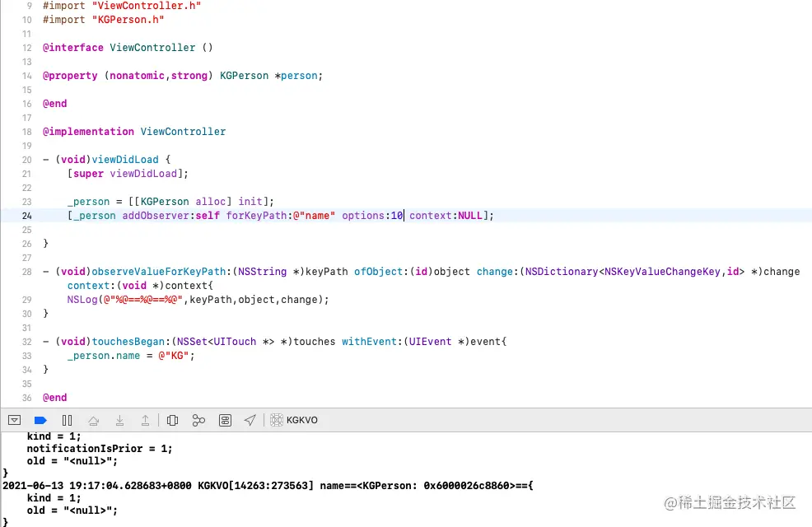The width and height of the screenshot is (812, 527).
Task: Click "withEvent:" on line 32
Action: tap(371, 341)
